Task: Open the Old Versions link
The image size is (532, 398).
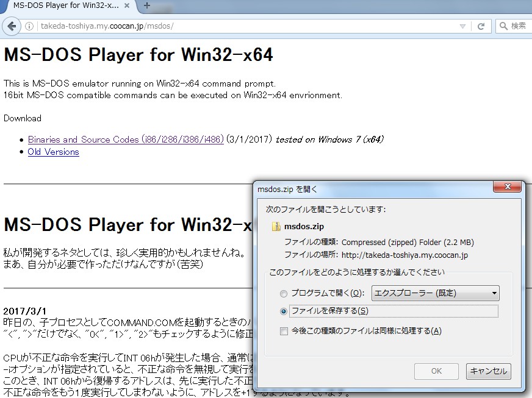Action: point(53,152)
